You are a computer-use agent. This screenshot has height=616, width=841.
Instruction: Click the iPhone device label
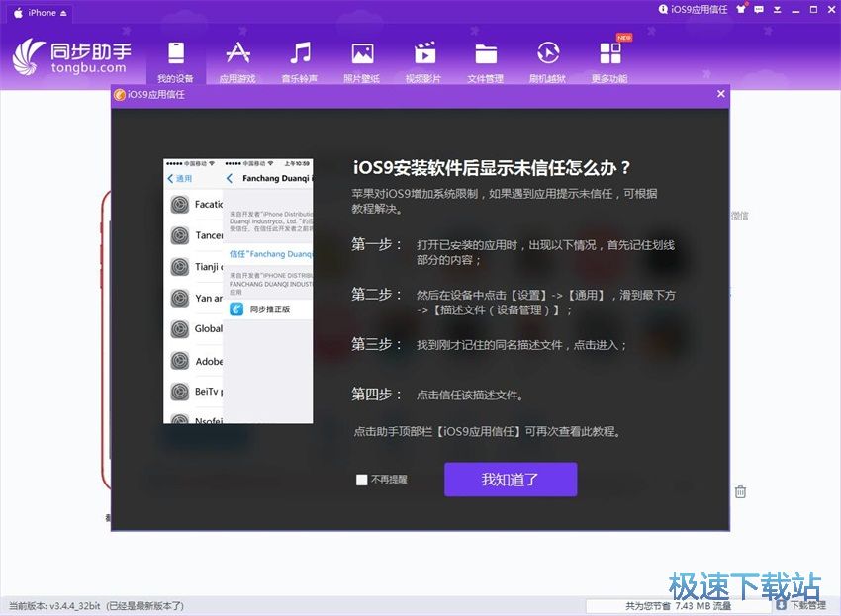point(42,12)
